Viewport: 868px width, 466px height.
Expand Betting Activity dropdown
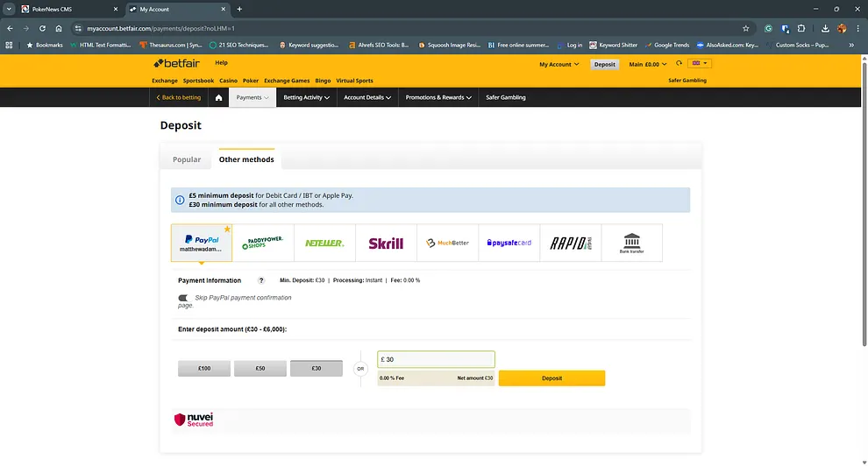tap(307, 97)
